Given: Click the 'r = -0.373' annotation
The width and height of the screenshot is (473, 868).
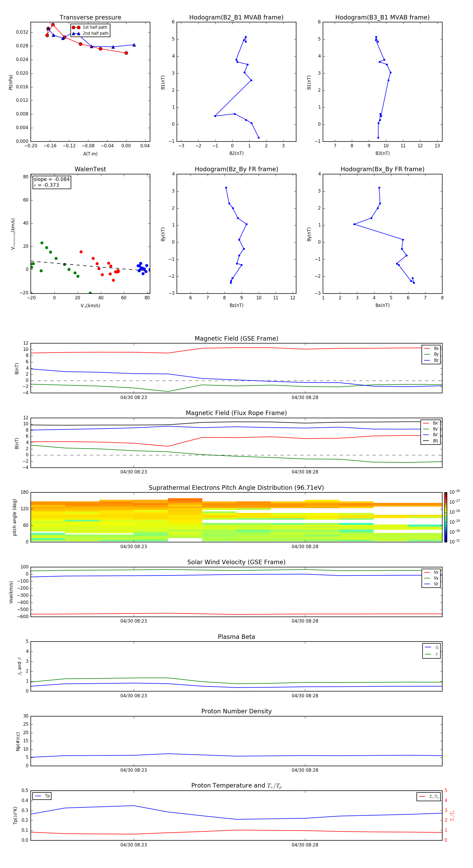Looking at the screenshot, I should [x=47, y=185].
